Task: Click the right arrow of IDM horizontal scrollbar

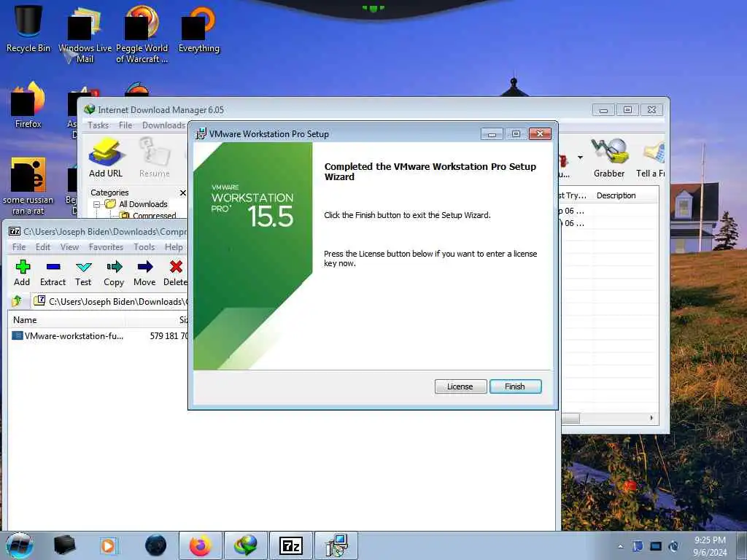Action: click(651, 418)
